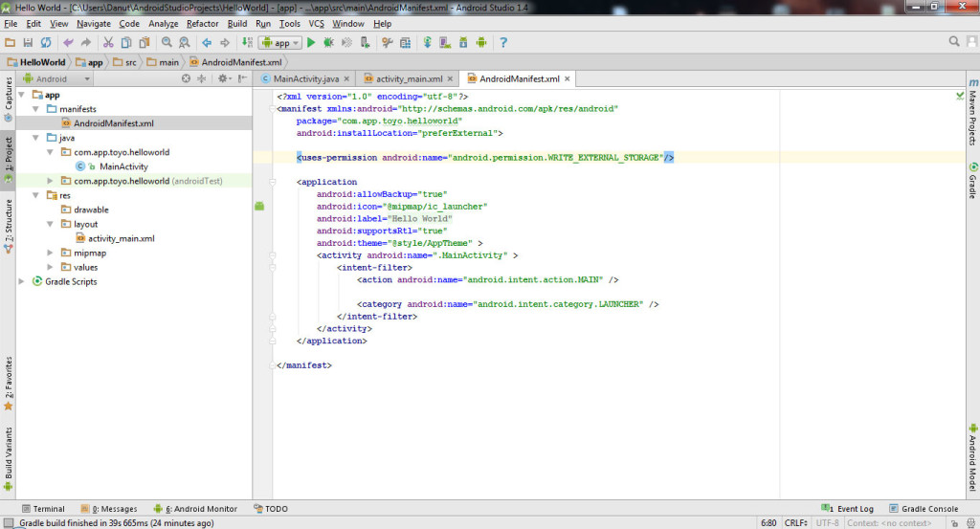Click the Copy toolbar icon
Image resolution: width=980 pixels, height=529 pixels.
pyautogui.click(x=126, y=42)
